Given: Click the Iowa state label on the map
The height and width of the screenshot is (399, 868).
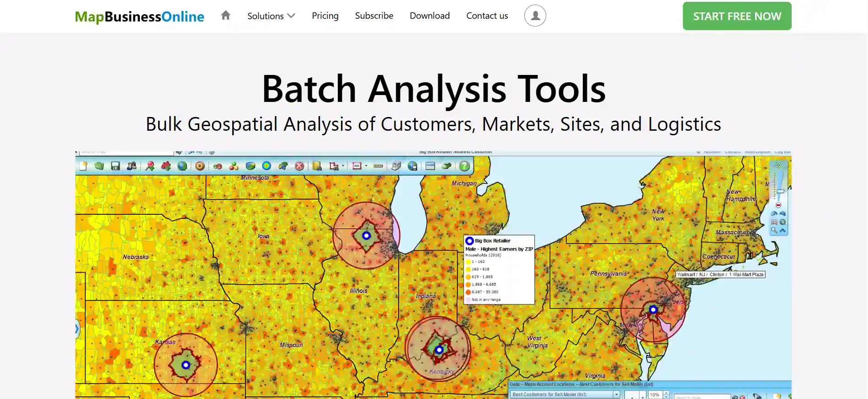Looking at the screenshot, I should coord(263,236).
